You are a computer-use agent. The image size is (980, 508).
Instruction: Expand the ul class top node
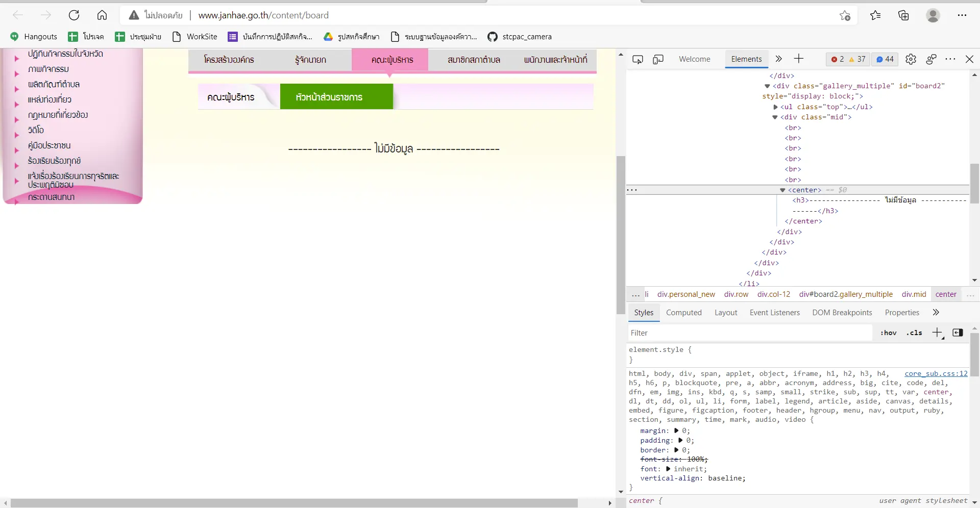coord(775,107)
